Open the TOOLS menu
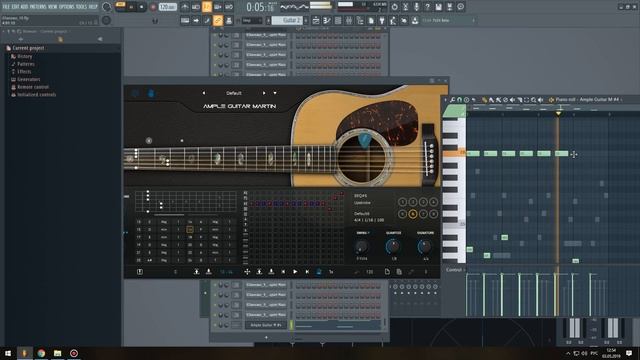 point(82,7)
